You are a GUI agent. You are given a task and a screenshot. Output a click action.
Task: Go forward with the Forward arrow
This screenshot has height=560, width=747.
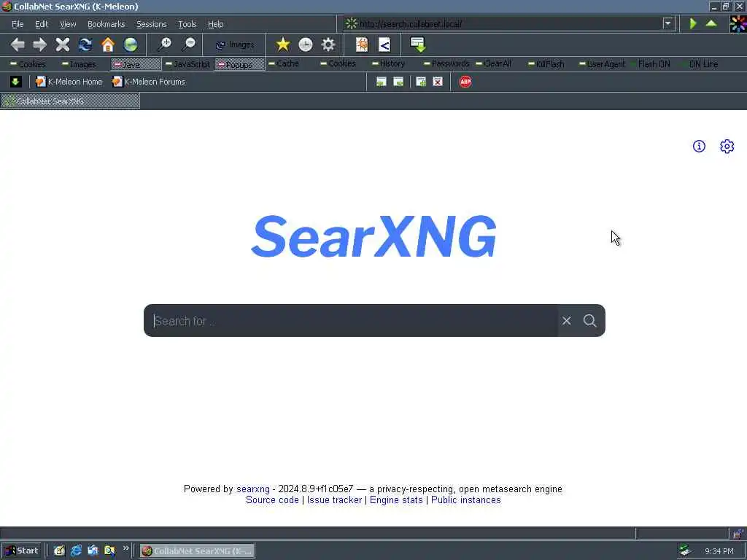pyautogui.click(x=40, y=44)
